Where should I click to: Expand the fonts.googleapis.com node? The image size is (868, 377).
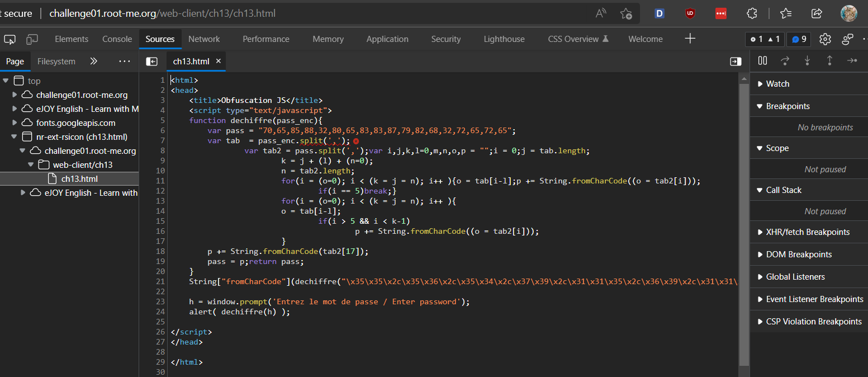(x=15, y=122)
